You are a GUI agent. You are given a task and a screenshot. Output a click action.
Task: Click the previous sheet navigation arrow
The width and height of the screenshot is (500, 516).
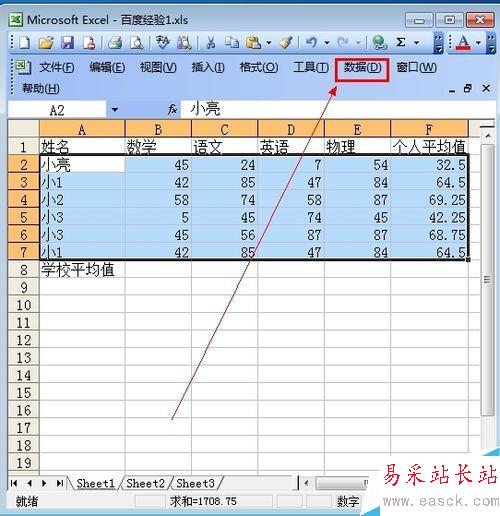click(29, 483)
